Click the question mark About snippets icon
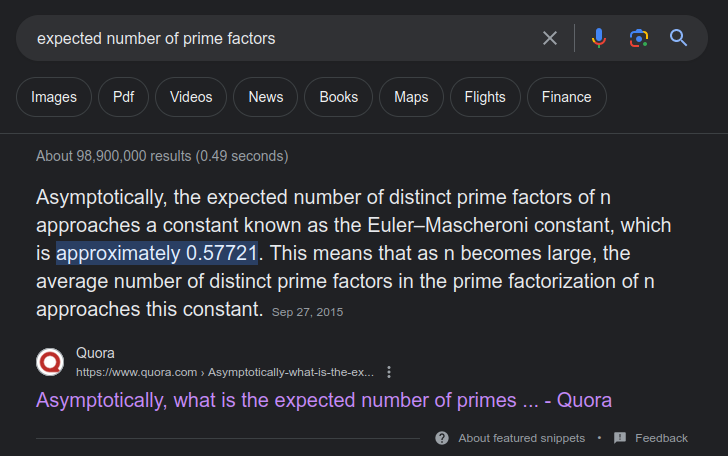Viewport: 728px width, 456px height. 442,438
